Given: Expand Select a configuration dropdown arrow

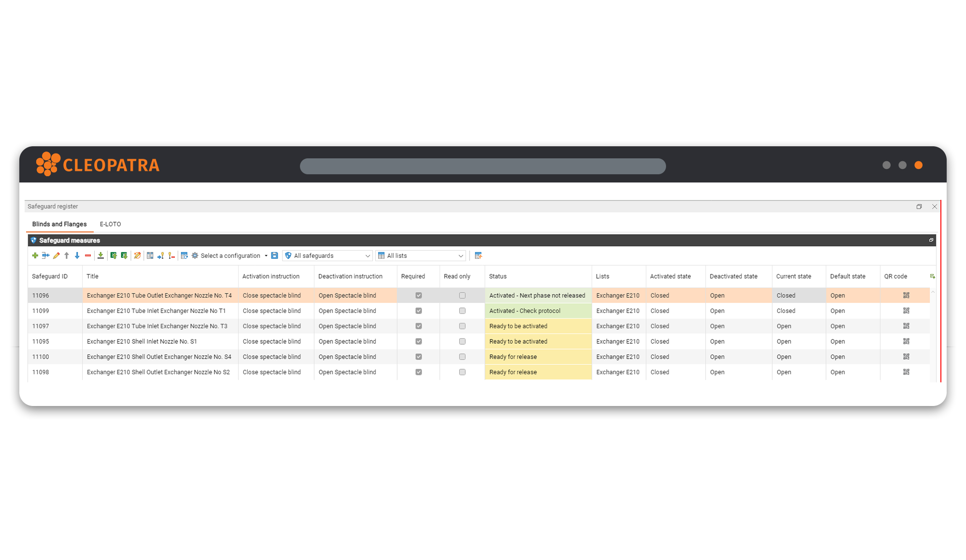Looking at the screenshot, I should click(266, 256).
